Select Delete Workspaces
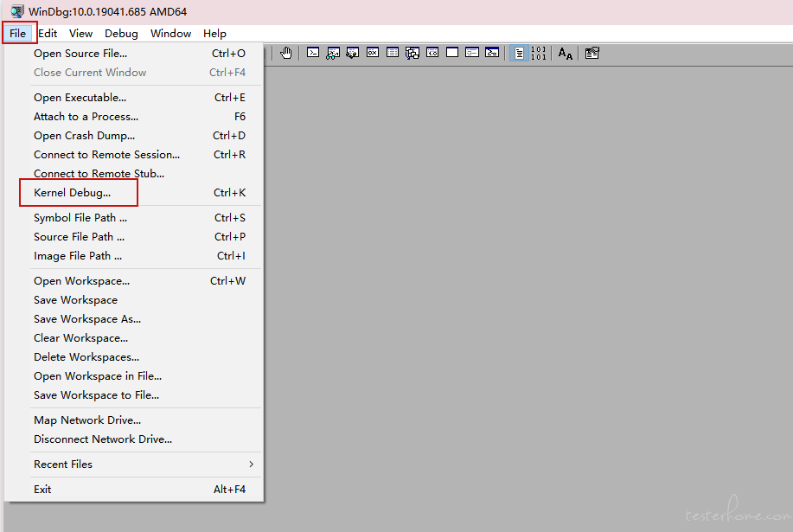 pos(134,357)
